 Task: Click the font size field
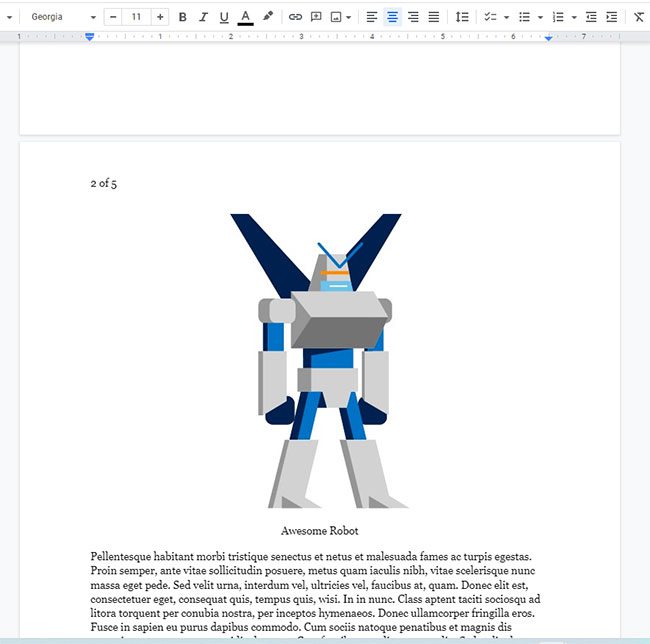[136, 17]
